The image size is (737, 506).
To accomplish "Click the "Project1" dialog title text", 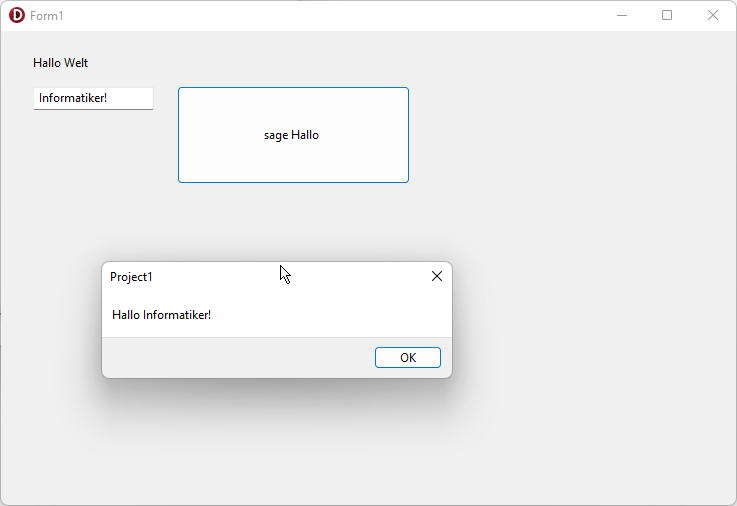I will point(131,277).
